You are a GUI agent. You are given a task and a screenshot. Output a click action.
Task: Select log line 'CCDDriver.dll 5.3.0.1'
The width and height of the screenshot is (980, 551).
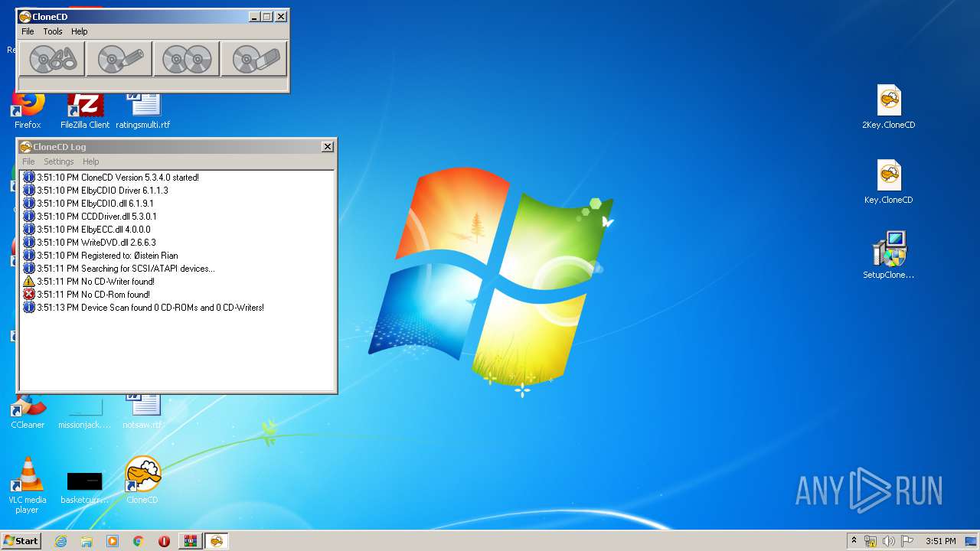pyautogui.click(x=90, y=217)
